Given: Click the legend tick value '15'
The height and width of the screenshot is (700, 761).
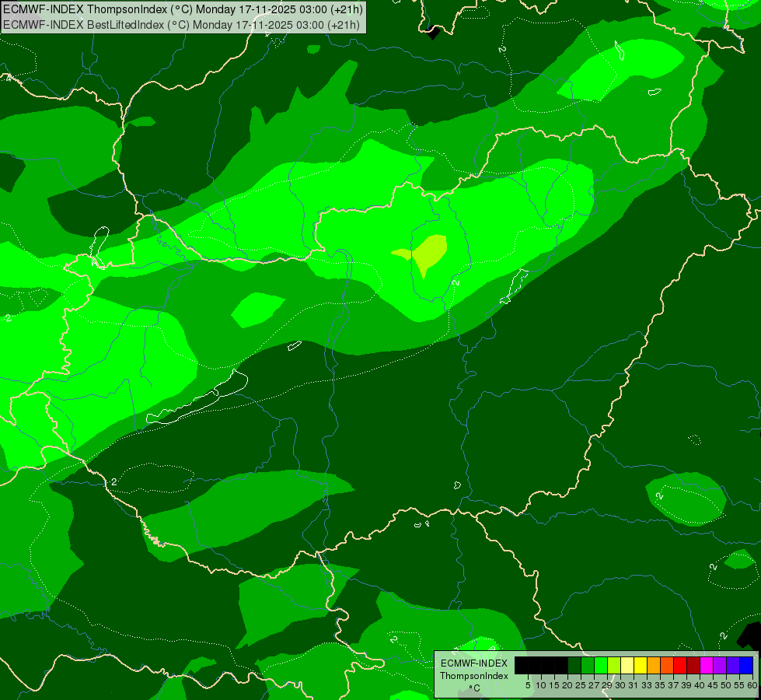Looking at the screenshot, I should (554, 685).
